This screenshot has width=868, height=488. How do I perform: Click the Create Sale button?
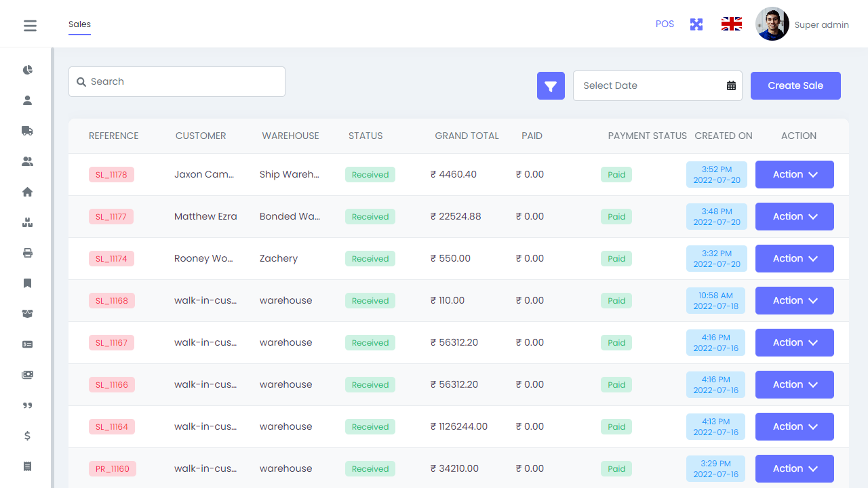(795, 85)
